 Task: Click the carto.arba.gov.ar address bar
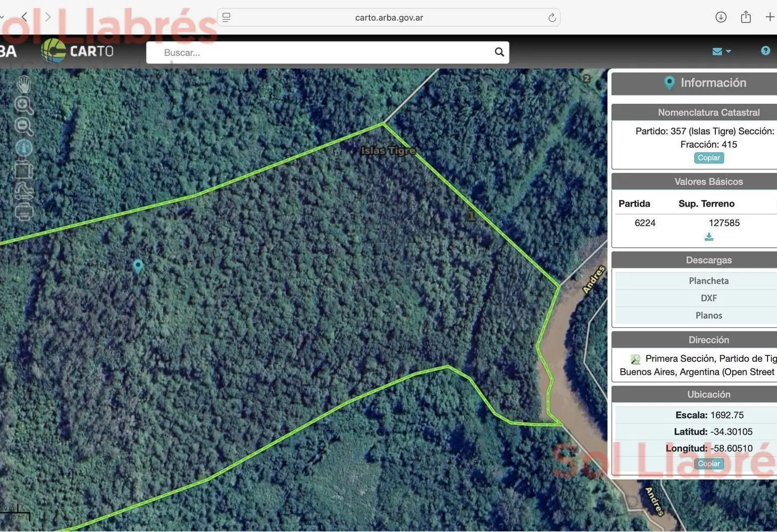click(x=389, y=18)
